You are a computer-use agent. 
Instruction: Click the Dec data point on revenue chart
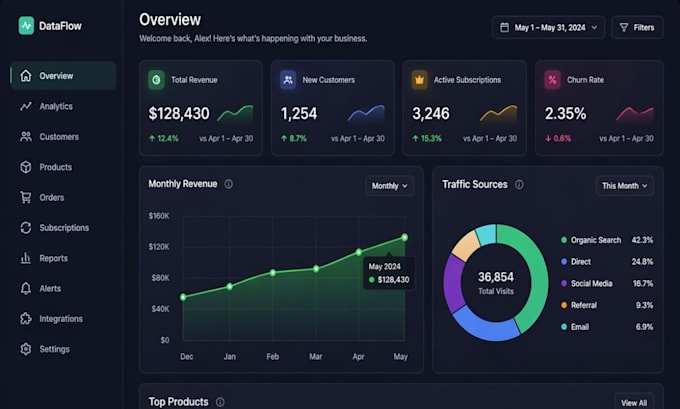[183, 297]
